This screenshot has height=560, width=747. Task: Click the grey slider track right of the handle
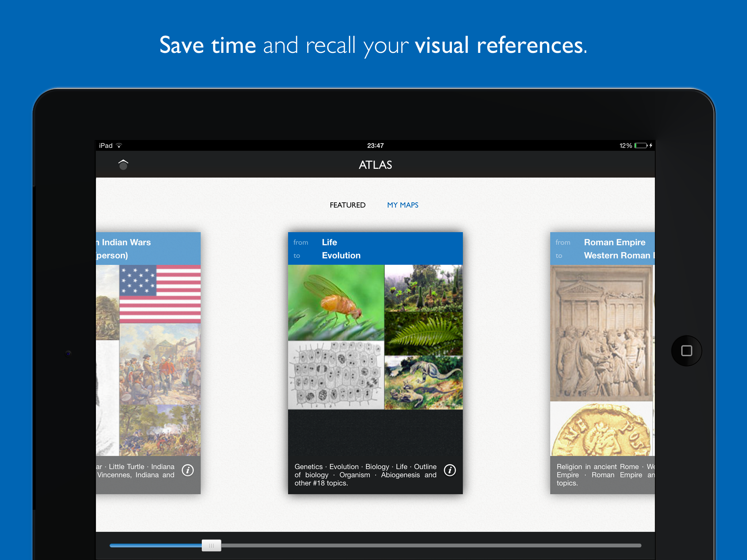(430, 545)
